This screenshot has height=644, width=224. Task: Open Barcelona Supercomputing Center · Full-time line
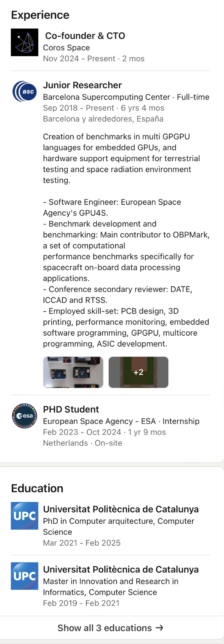tap(126, 97)
